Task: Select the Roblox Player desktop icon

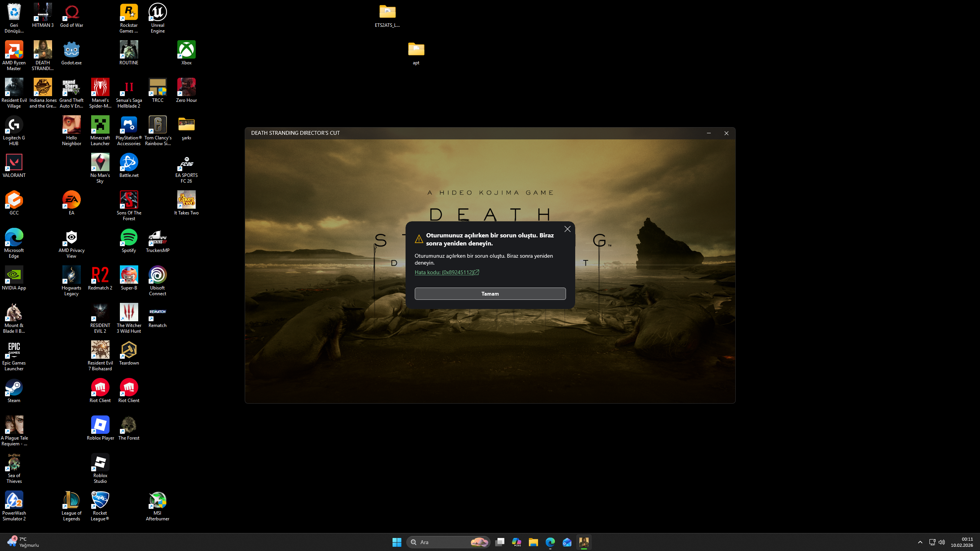Action: 100,428
